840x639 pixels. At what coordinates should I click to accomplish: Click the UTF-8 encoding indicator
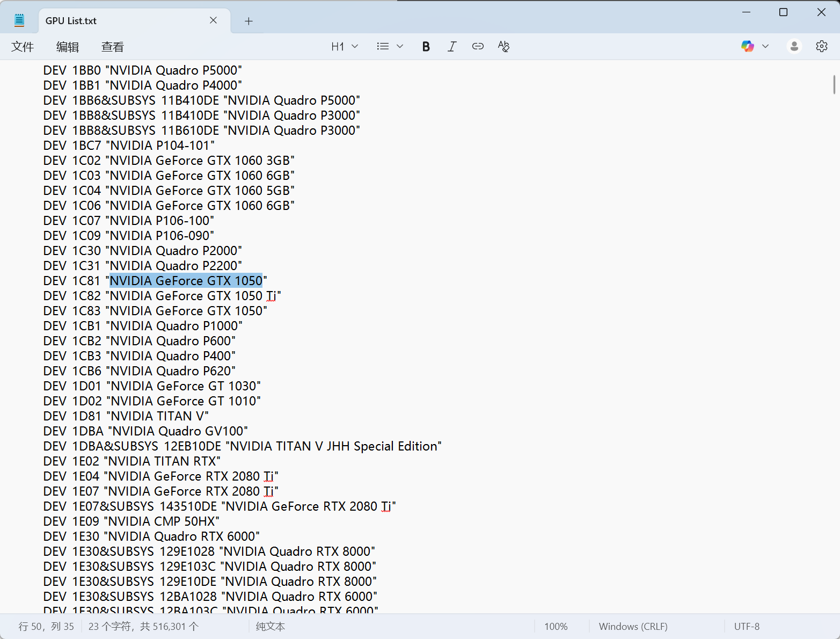click(x=747, y=627)
